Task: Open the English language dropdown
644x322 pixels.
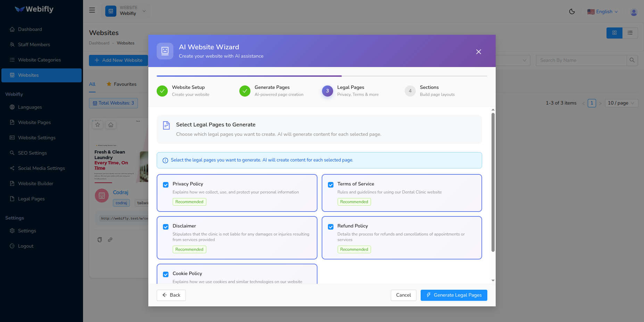Action: 603,11
